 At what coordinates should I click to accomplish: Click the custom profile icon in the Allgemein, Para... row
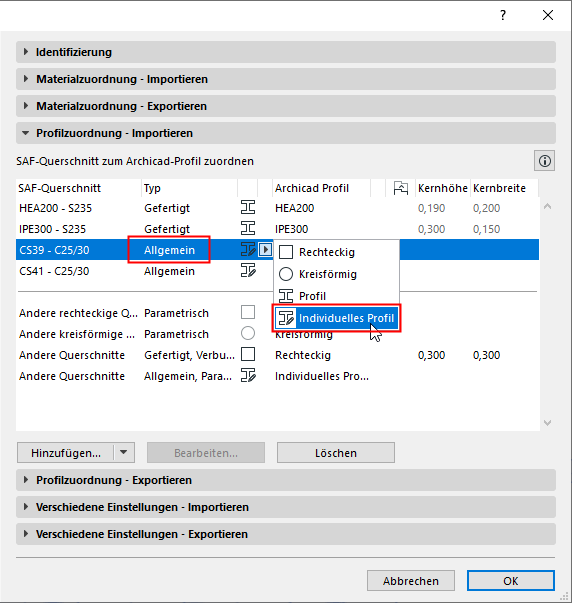(x=248, y=375)
